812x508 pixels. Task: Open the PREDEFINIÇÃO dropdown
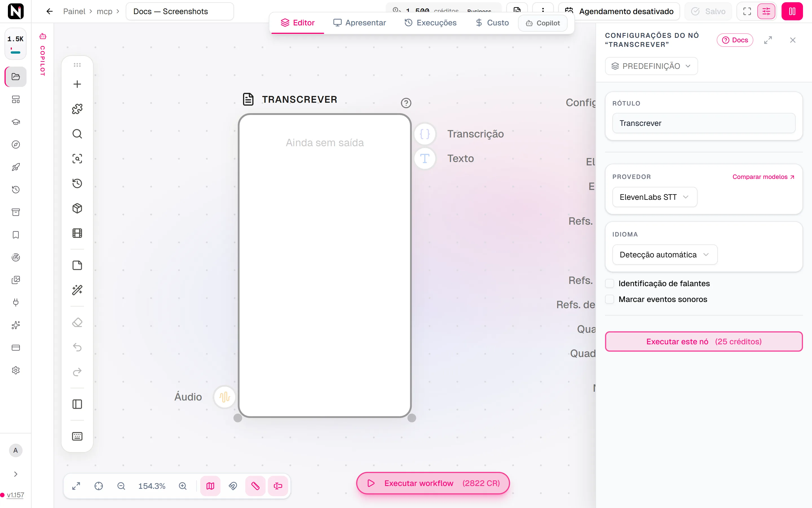click(x=651, y=66)
